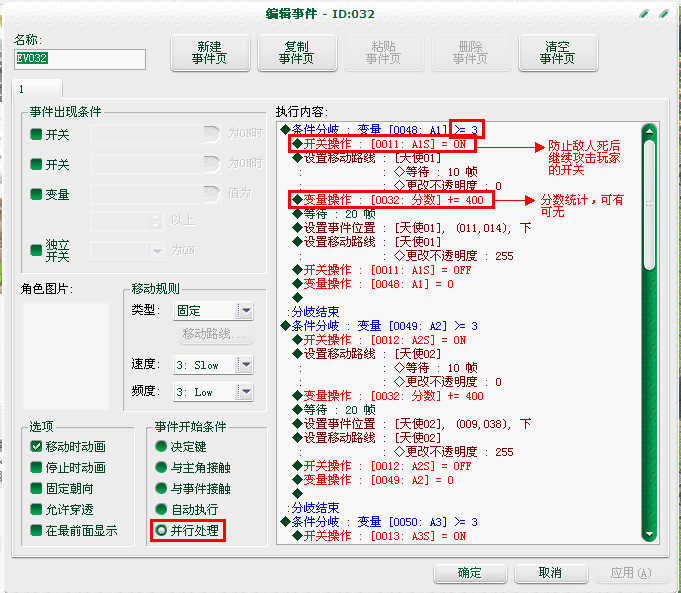681x593 pixels.
Task: Select line 开关操作 [0012: A2S] = OFF
Action: (382, 466)
